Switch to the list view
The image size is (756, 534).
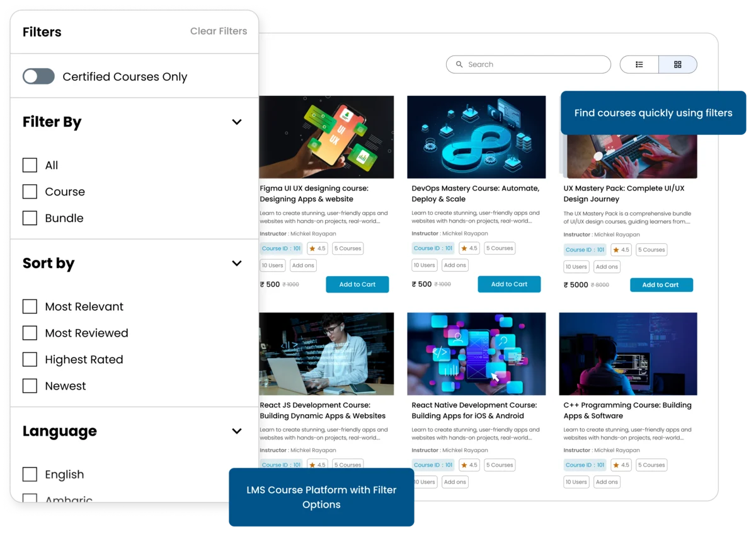pos(639,64)
